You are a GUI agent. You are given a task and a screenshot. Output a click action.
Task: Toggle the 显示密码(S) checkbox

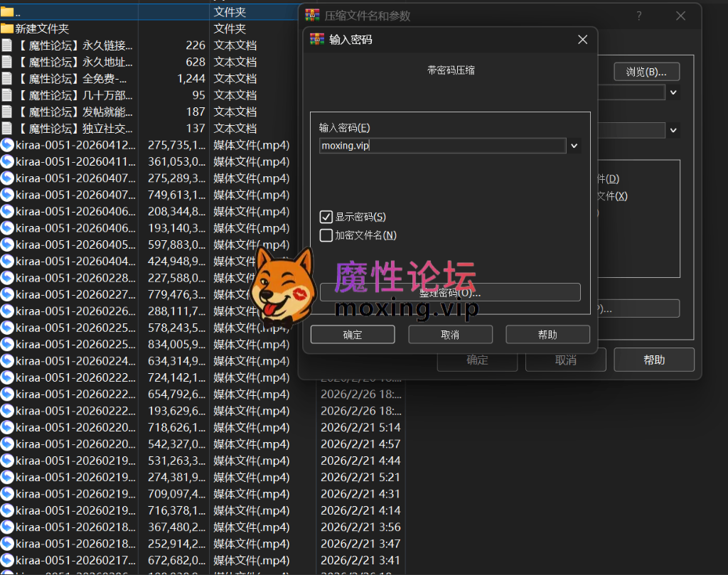(x=326, y=217)
